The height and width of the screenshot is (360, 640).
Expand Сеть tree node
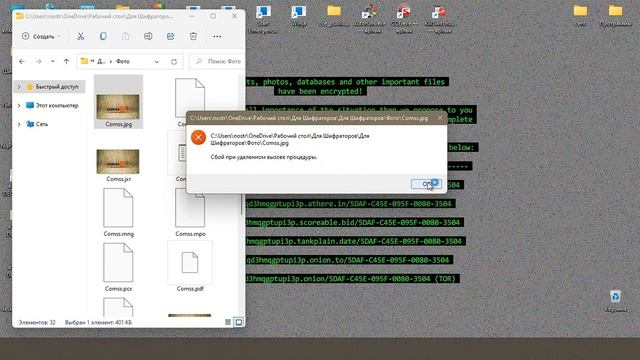point(19,124)
